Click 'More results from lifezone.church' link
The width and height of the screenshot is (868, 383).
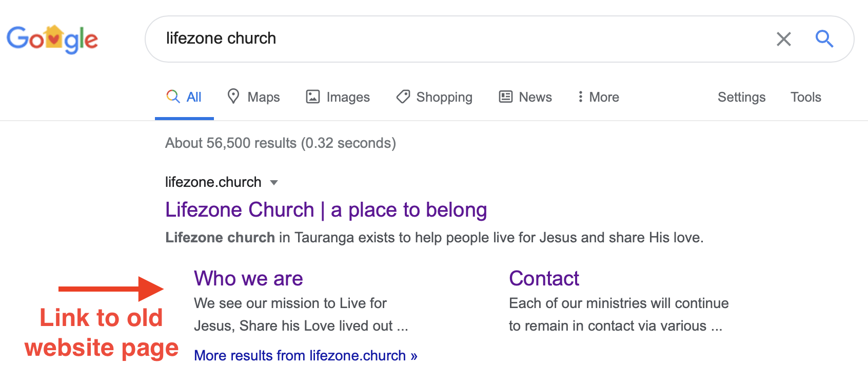pos(306,355)
